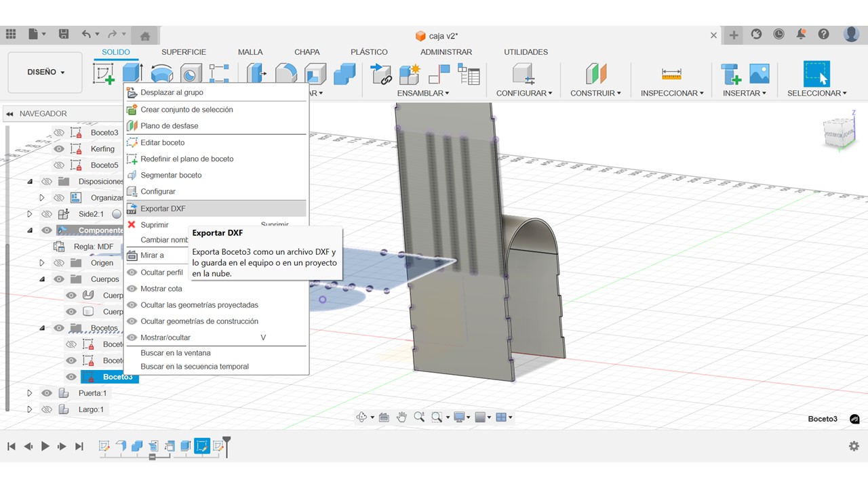This screenshot has width=868, height=488.
Task: Toggle visibility eye of Largo:1 component
Action: point(47,409)
